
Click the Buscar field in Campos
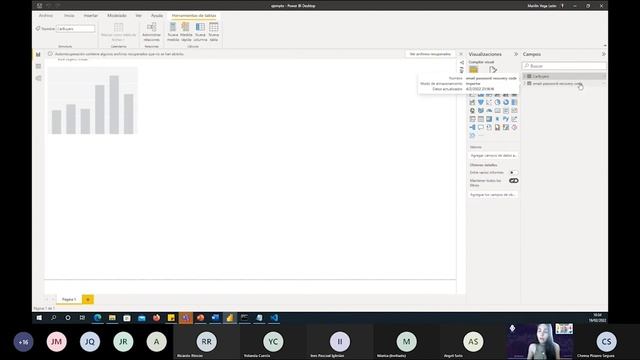tap(564, 66)
